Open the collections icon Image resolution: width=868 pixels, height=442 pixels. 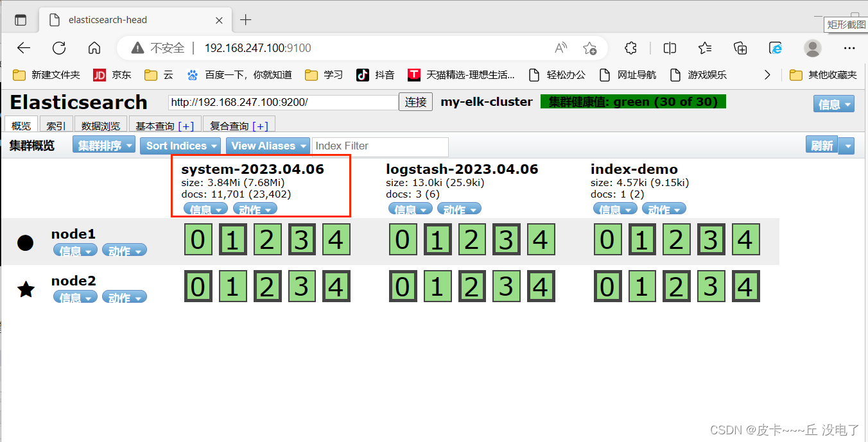(x=740, y=48)
